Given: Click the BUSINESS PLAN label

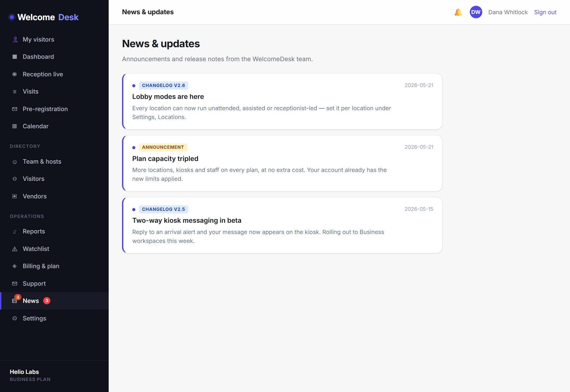Looking at the screenshot, I should [30, 380].
